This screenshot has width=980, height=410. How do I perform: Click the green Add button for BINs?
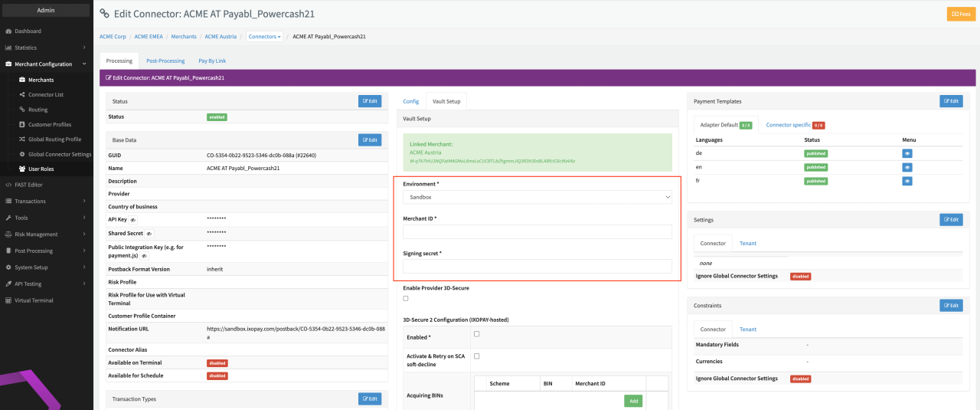click(633, 401)
